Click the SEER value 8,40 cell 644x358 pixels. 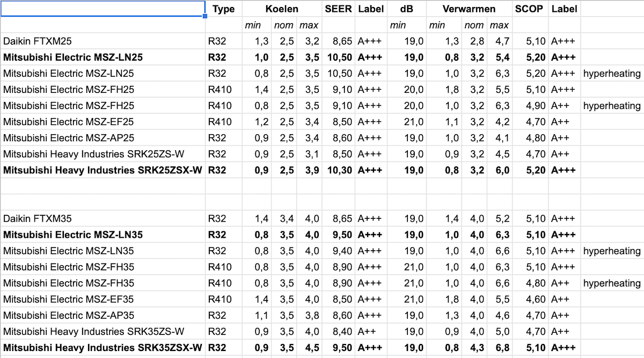(338, 331)
